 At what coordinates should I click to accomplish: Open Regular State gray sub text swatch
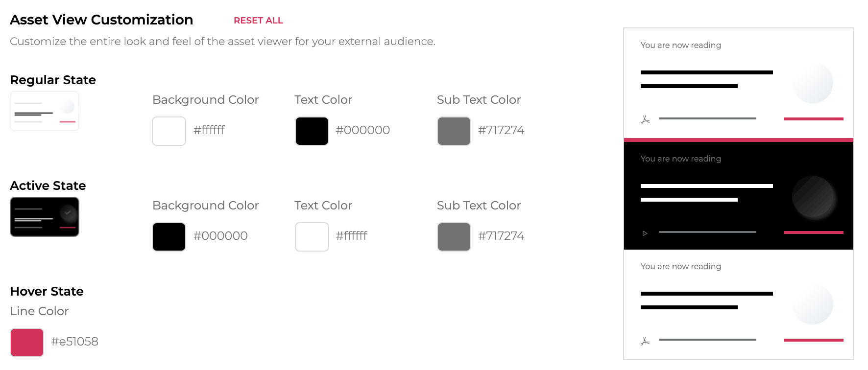pyautogui.click(x=454, y=131)
